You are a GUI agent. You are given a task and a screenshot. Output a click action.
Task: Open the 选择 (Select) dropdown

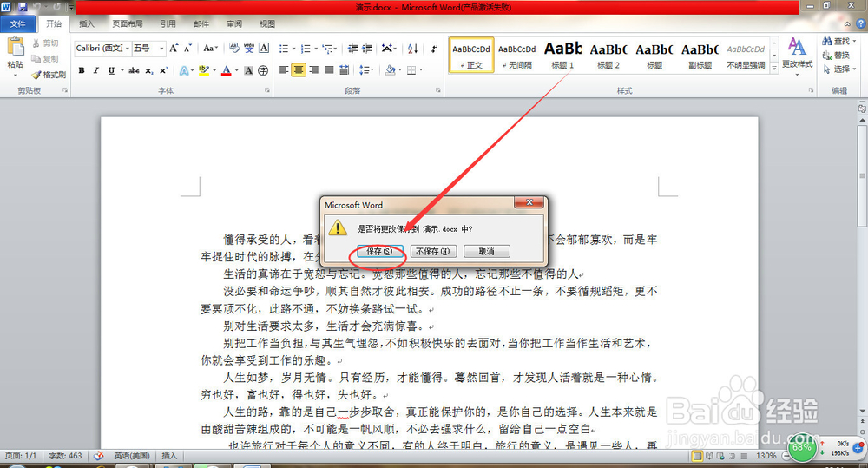pyautogui.click(x=838, y=69)
